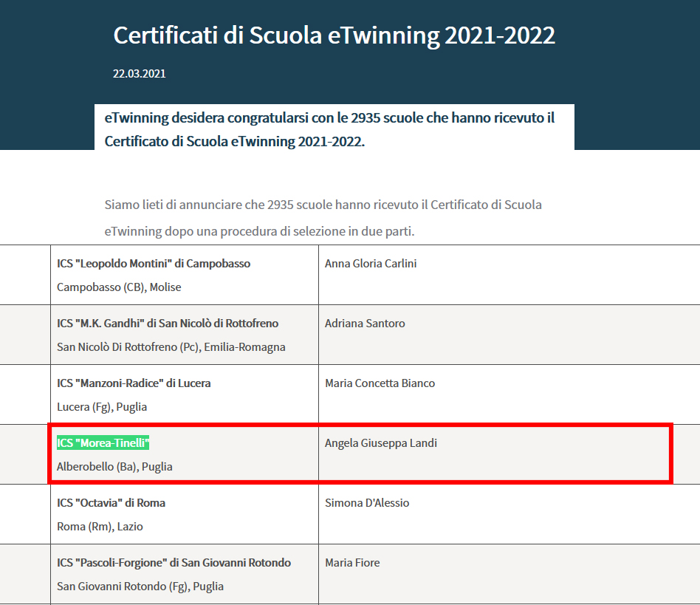700x605 pixels.
Task: Click the name Maria Fiore
Action: pyautogui.click(x=352, y=563)
